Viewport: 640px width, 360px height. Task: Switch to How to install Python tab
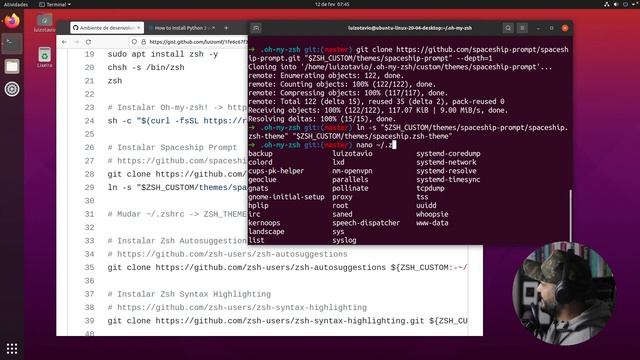click(x=182, y=28)
